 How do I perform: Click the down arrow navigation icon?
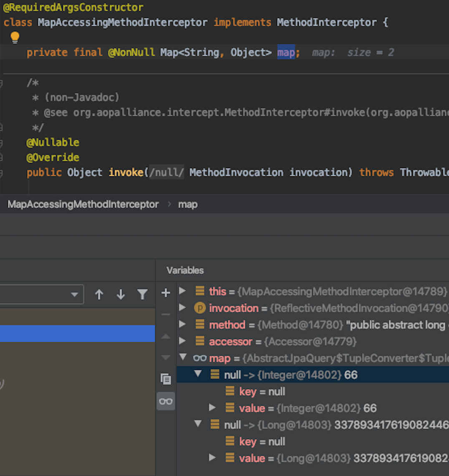click(x=121, y=294)
